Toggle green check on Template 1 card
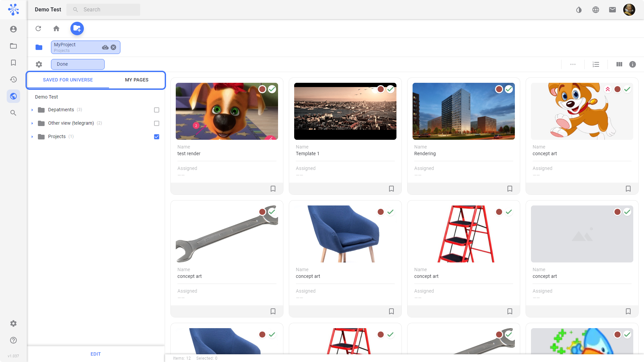This screenshot has width=644, height=362. coord(390,89)
